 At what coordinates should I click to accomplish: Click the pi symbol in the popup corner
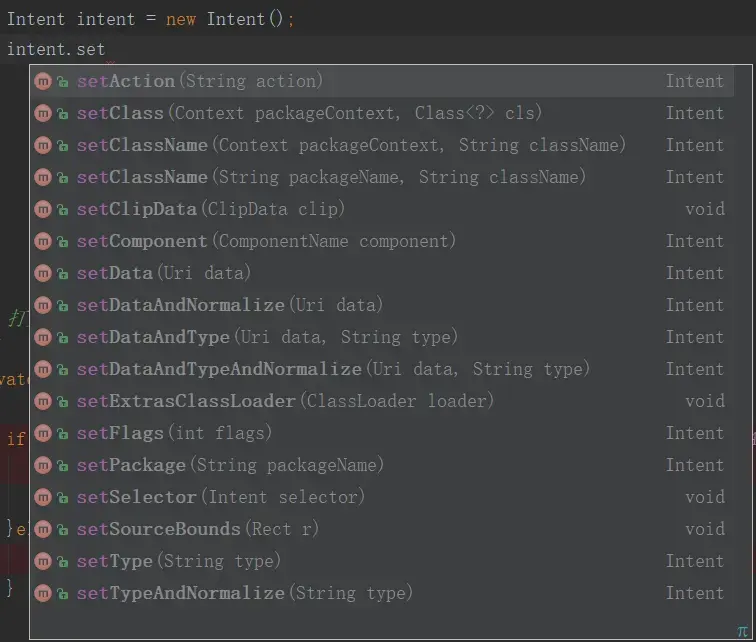(742, 632)
